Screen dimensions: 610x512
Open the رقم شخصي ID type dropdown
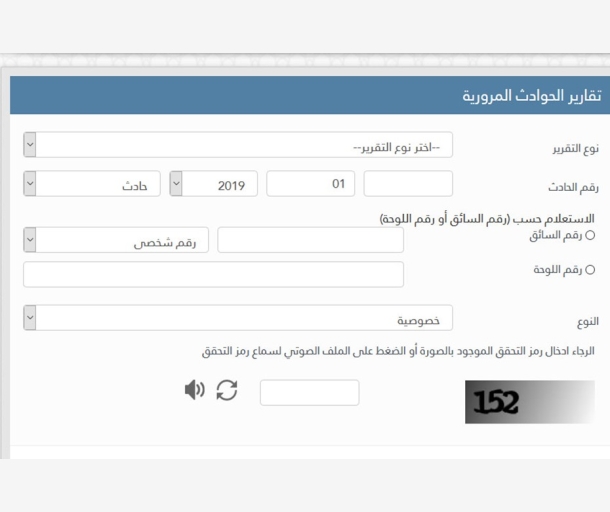116,240
